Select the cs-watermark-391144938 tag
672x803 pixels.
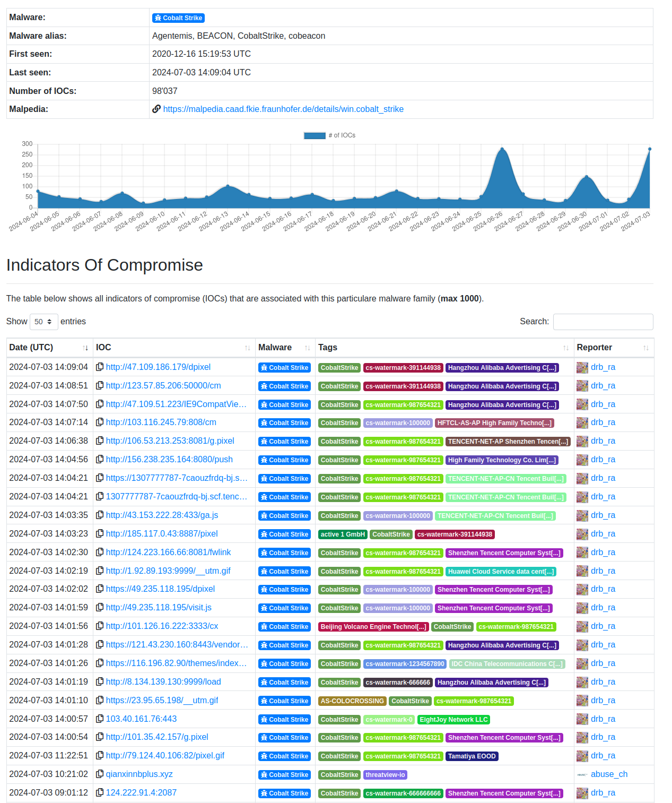coord(403,367)
